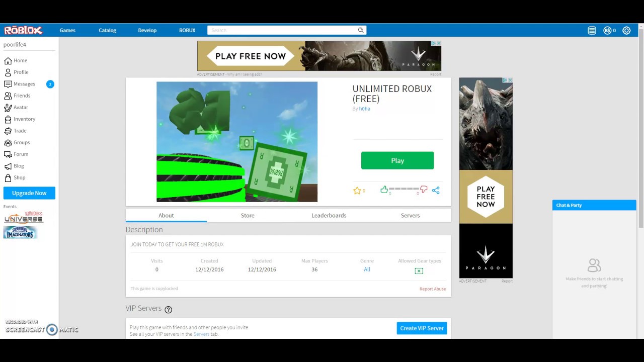Click the Paragon side ad image
The image size is (644, 362).
click(x=486, y=177)
